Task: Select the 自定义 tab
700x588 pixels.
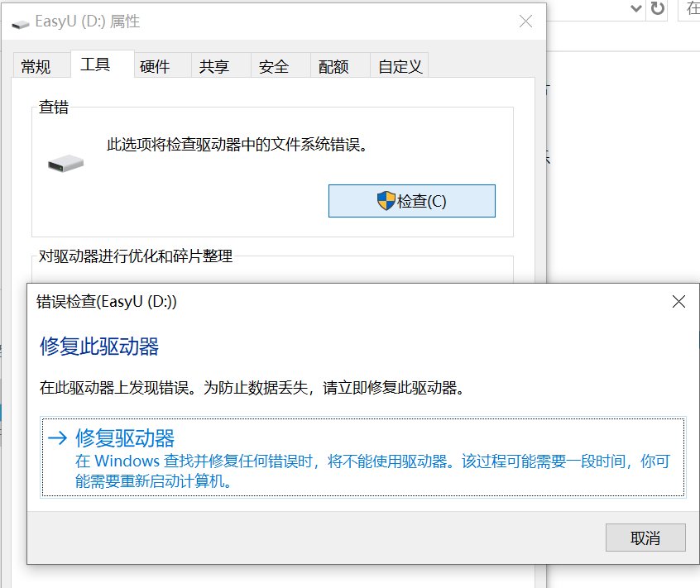Action: [400, 67]
